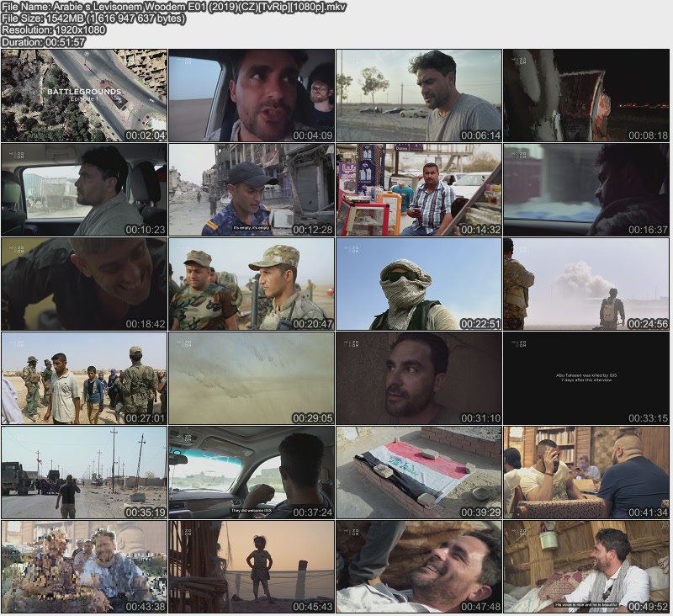The height and width of the screenshot is (616, 673).
Task: Select the soldier in ruined street thumbnail
Action: click(x=252, y=189)
